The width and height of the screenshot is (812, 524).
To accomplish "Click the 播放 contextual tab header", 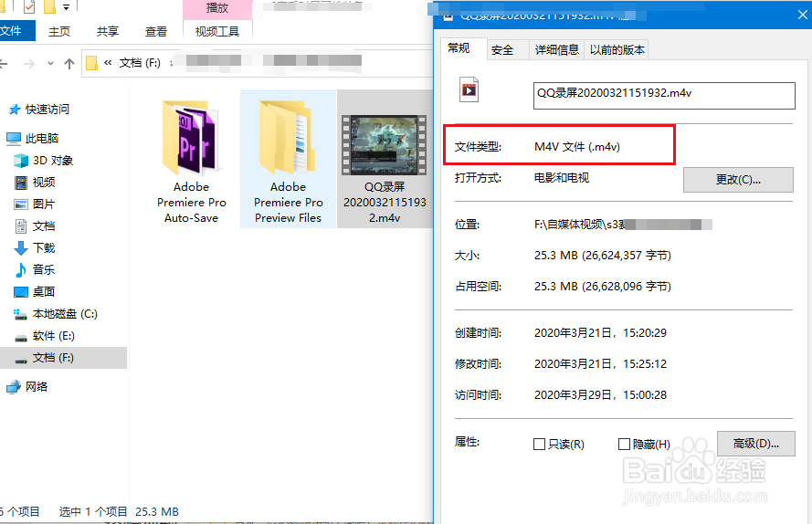I will [217, 8].
